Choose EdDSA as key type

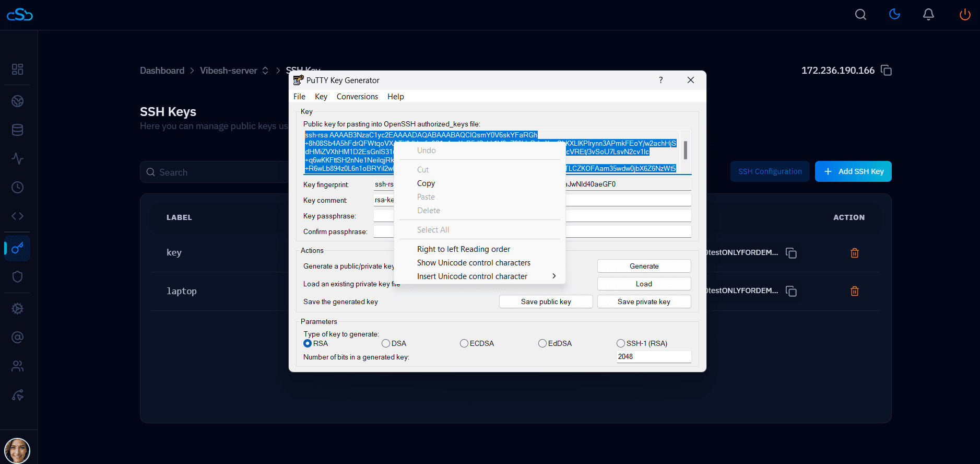[x=542, y=343]
